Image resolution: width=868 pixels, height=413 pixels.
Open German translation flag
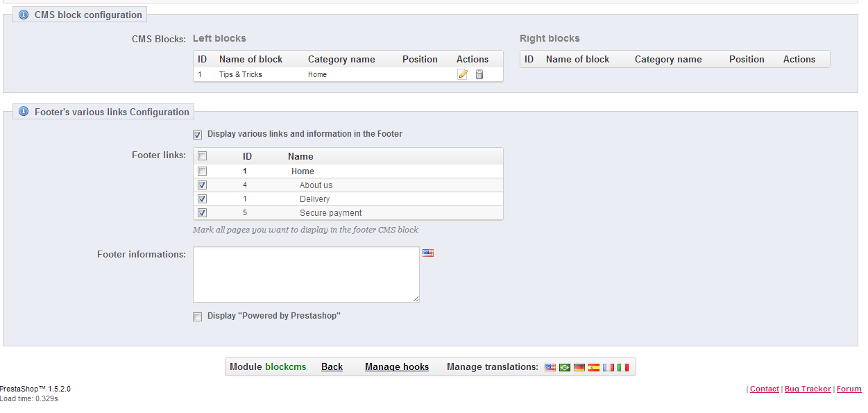[579, 367]
